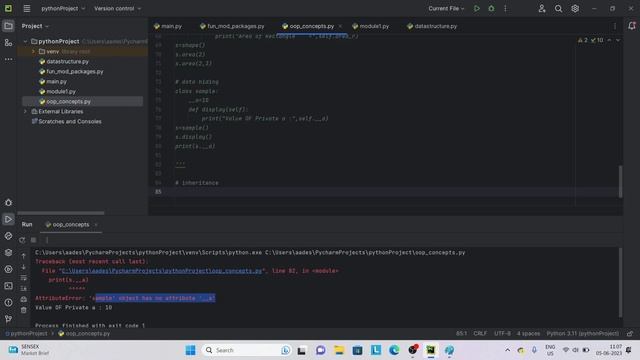The height and width of the screenshot is (360, 640).
Task: Toggle the Project tool window folder icon
Action: (x=8, y=26)
